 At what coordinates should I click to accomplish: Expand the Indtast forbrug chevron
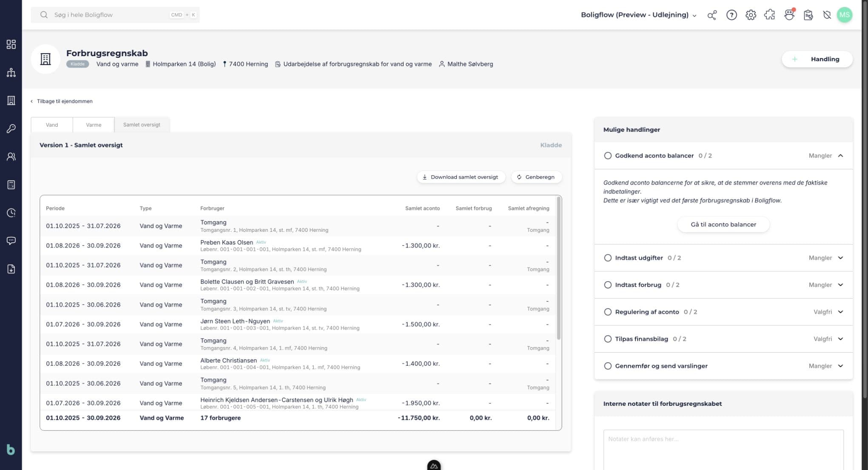tap(840, 285)
